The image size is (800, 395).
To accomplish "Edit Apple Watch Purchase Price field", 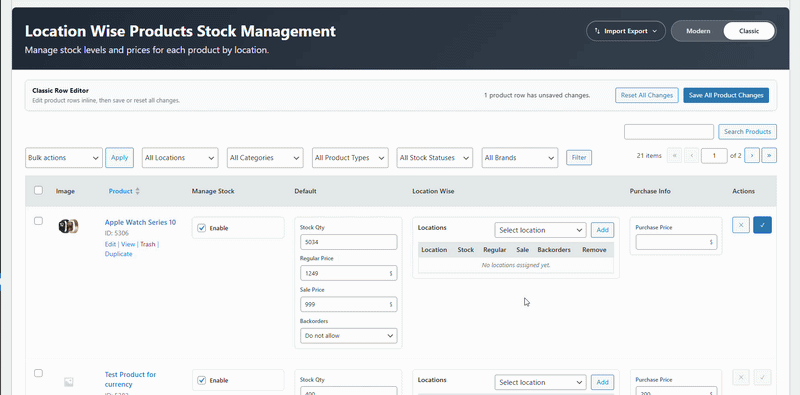I will pyautogui.click(x=676, y=242).
